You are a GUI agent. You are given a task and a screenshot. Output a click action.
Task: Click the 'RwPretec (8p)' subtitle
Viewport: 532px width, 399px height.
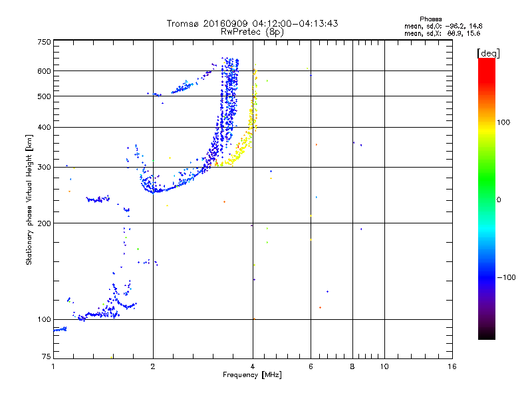(252, 32)
